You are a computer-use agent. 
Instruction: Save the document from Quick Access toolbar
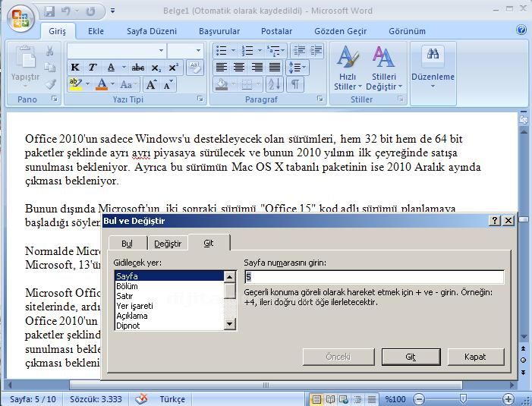[x=49, y=12]
